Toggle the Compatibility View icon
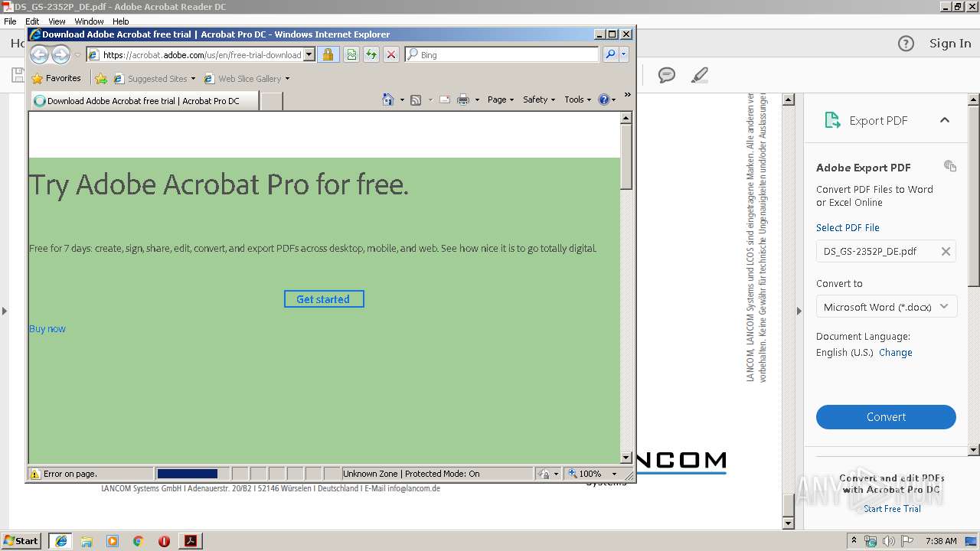This screenshot has height=551, width=980. [x=351, y=55]
